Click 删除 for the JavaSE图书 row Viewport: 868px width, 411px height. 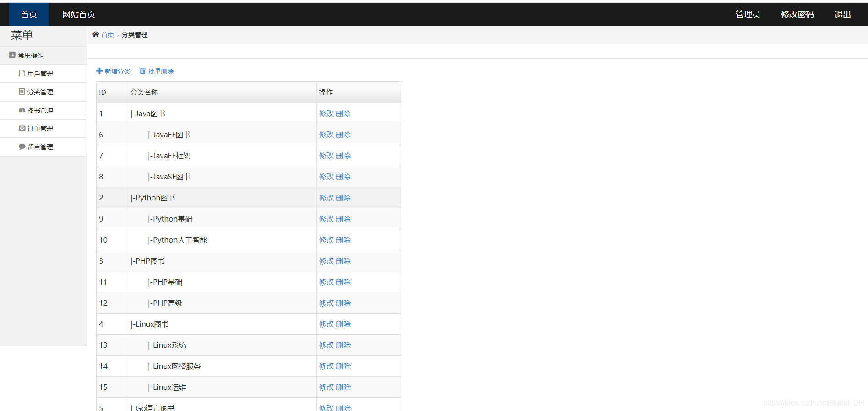coord(343,177)
